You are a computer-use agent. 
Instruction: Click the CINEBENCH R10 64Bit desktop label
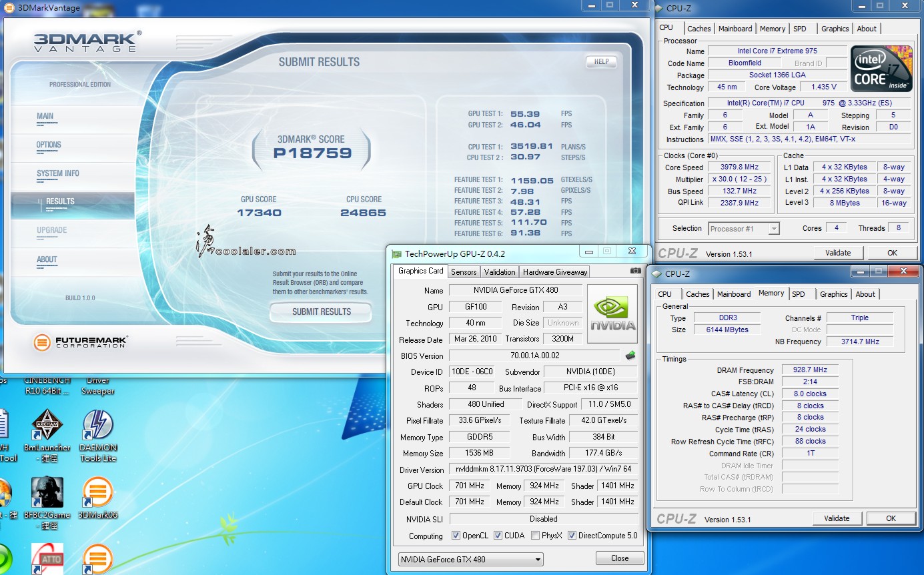point(47,386)
